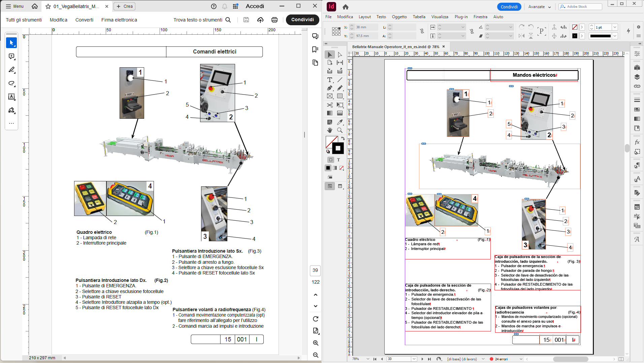Select the Direct Selection tool in InDesign
The image size is (644, 363).
tap(340, 55)
